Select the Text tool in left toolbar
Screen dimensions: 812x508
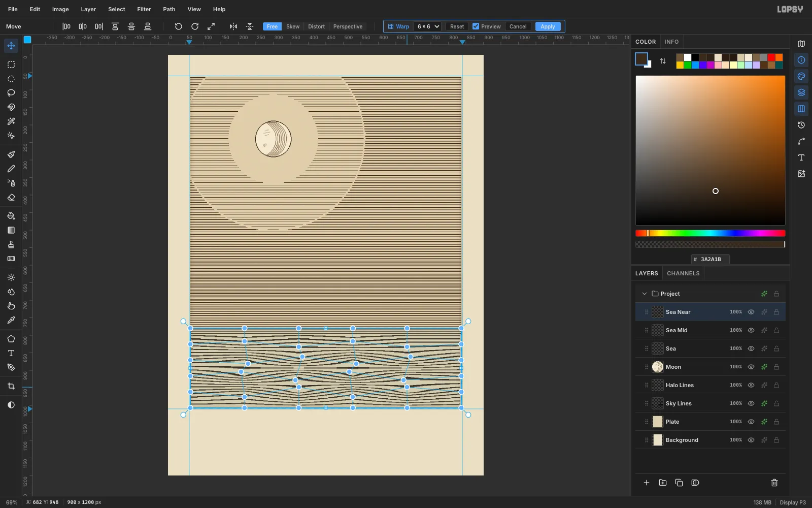click(11, 353)
